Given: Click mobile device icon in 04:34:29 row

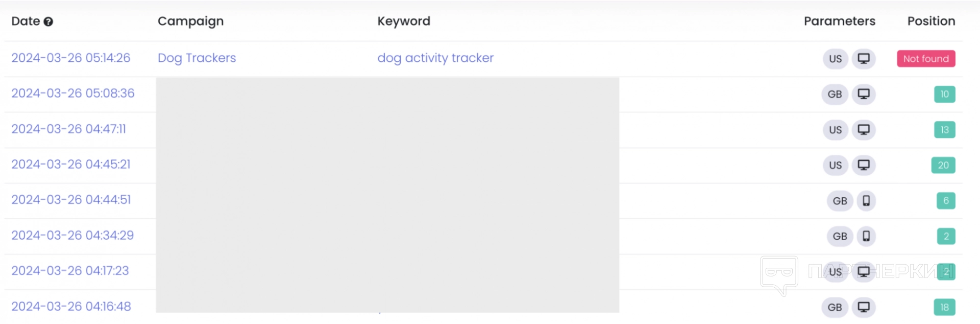Looking at the screenshot, I should (x=866, y=236).
